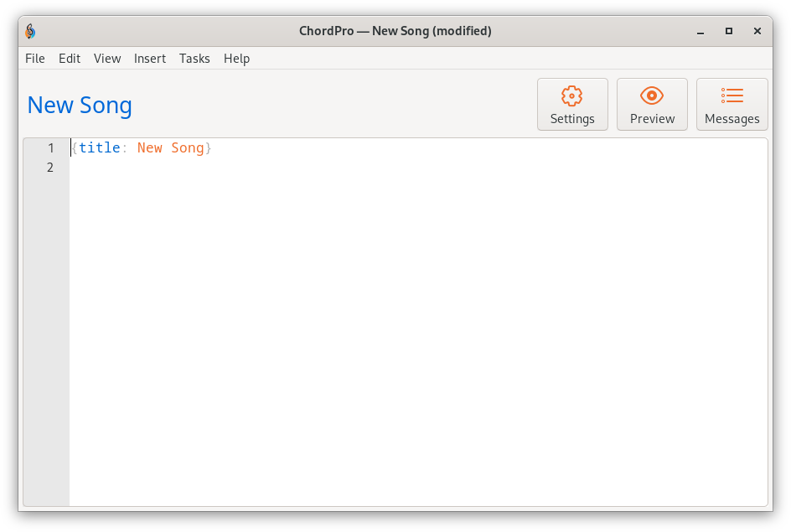This screenshot has width=791, height=532.
Task: Click the word title in the directive
Action: pyautogui.click(x=100, y=147)
